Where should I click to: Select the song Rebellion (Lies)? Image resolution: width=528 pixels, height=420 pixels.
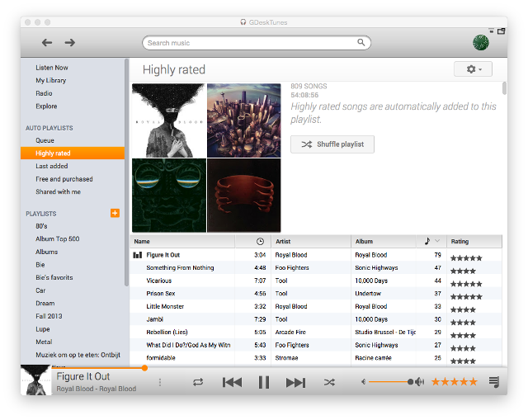167,332
